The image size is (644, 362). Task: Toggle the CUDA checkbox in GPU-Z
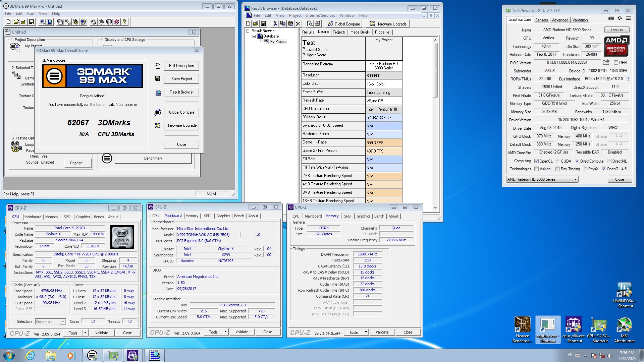[558, 161]
